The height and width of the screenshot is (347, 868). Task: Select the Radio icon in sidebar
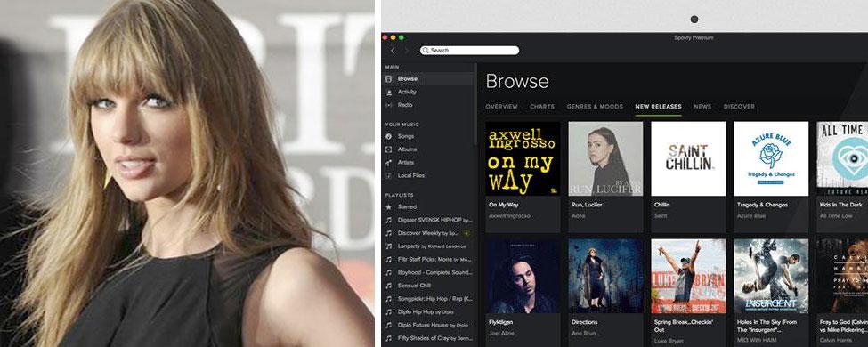[389, 105]
